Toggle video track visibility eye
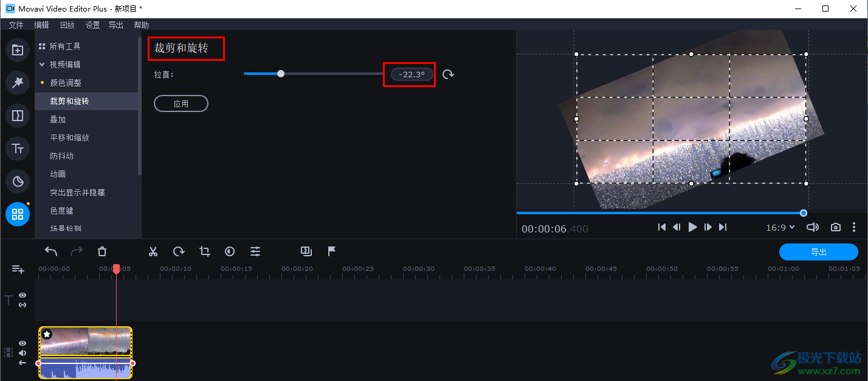 [x=22, y=343]
